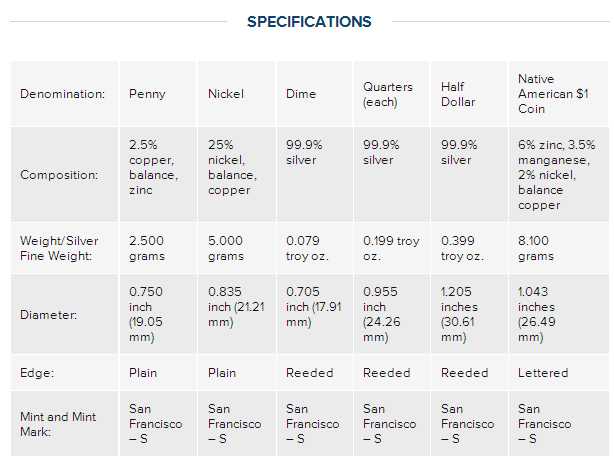Select the 2.500 grams weight cell
The width and height of the screenshot is (614, 462).
[149, 248]
